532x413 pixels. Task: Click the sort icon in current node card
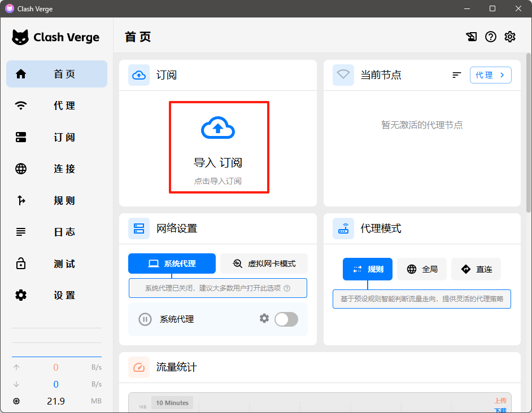(x=457, y=75)
